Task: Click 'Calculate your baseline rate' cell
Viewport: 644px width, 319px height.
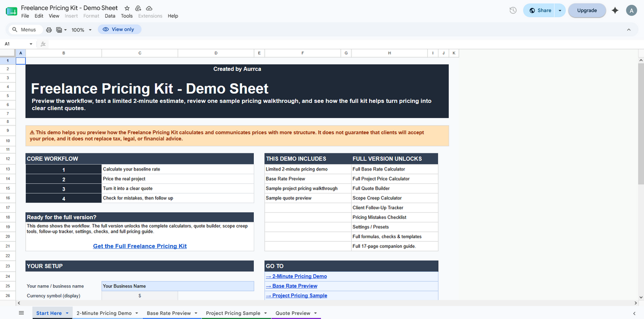Action: click(178, 169)
